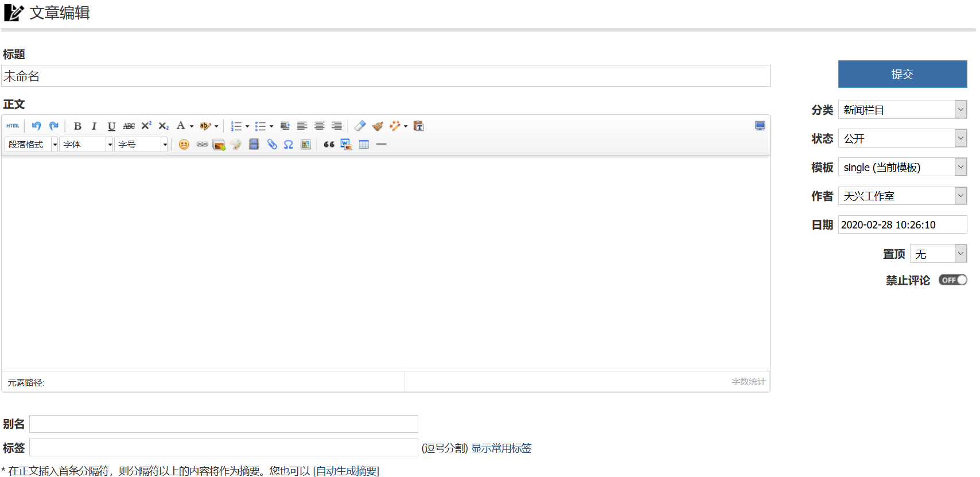Insert a blockquote
Screen dimensions: 980x477
click(329, 144)
